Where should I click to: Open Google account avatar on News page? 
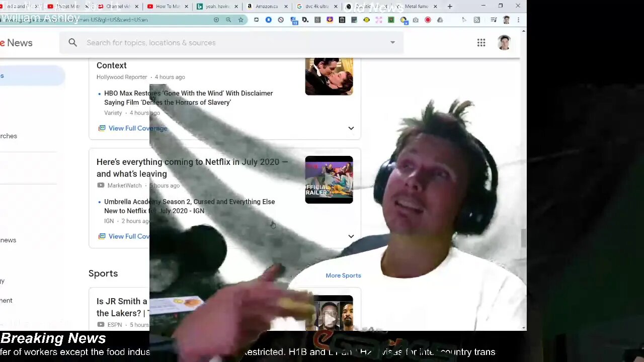point(504,43)
